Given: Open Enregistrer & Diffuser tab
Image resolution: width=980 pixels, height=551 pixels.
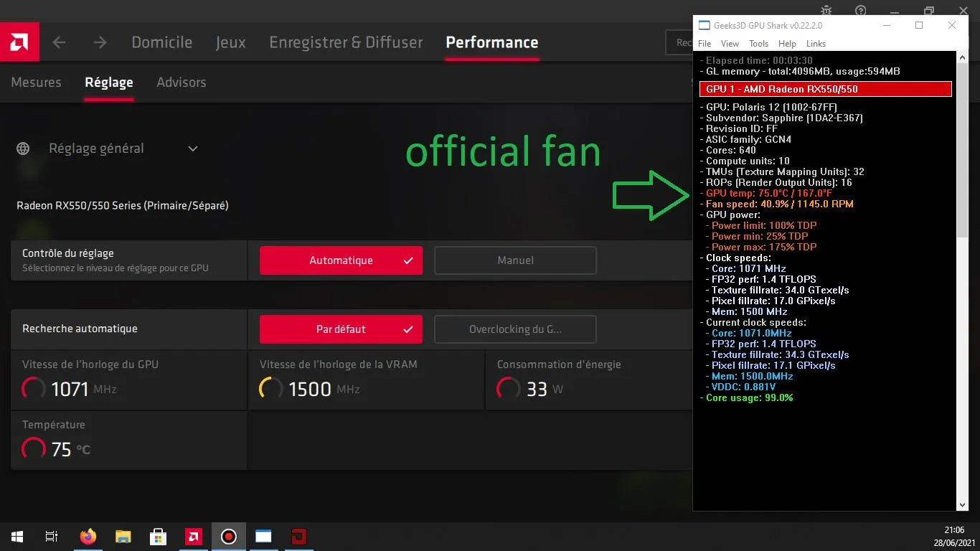Looking at the screenshot, I should pyautogui.click(x=346, y=42).
